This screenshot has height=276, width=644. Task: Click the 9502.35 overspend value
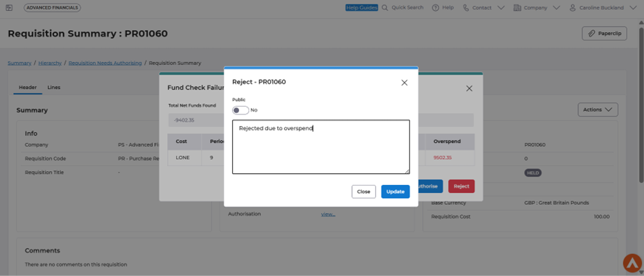443,158
